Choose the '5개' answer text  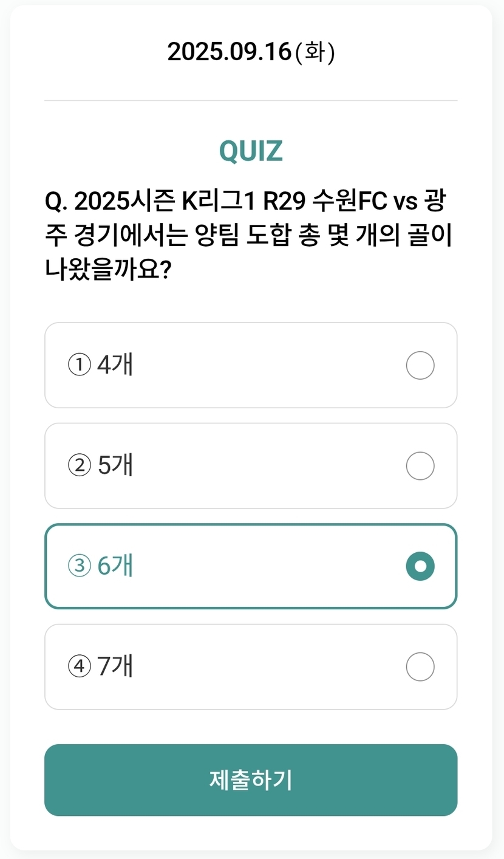(115, 465)
